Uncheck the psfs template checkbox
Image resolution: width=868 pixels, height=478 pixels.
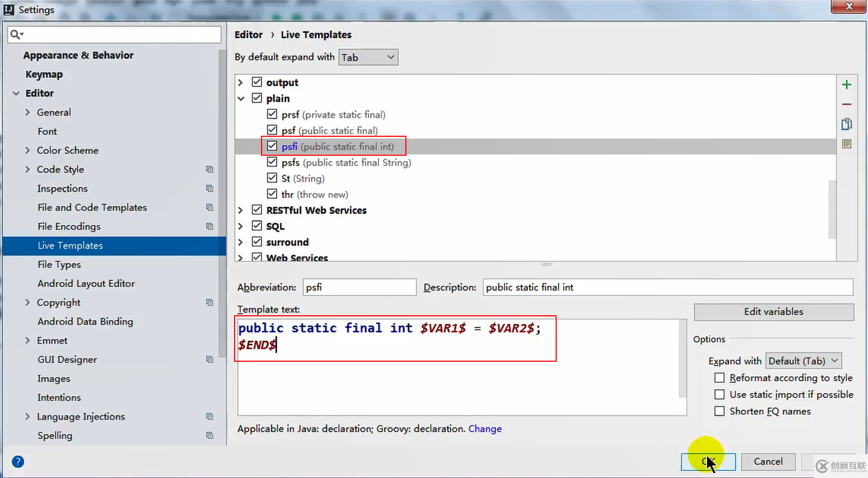(x=272, y=162)
